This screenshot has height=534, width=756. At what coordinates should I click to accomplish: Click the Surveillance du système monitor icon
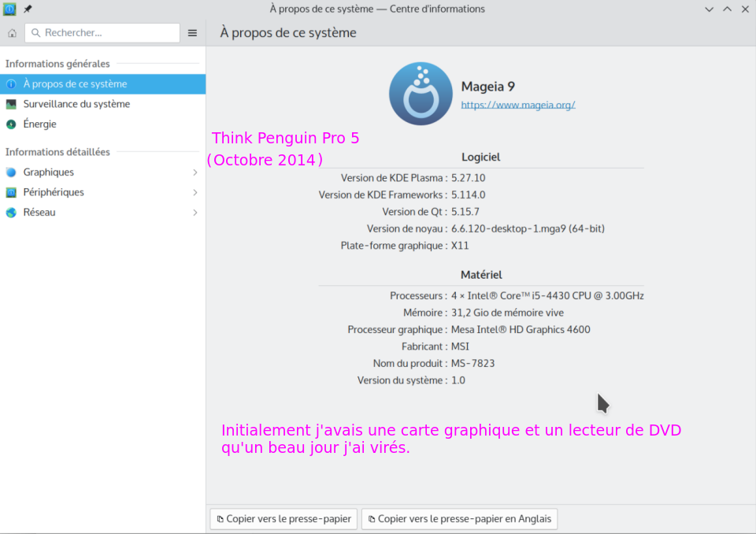point(11,104)
